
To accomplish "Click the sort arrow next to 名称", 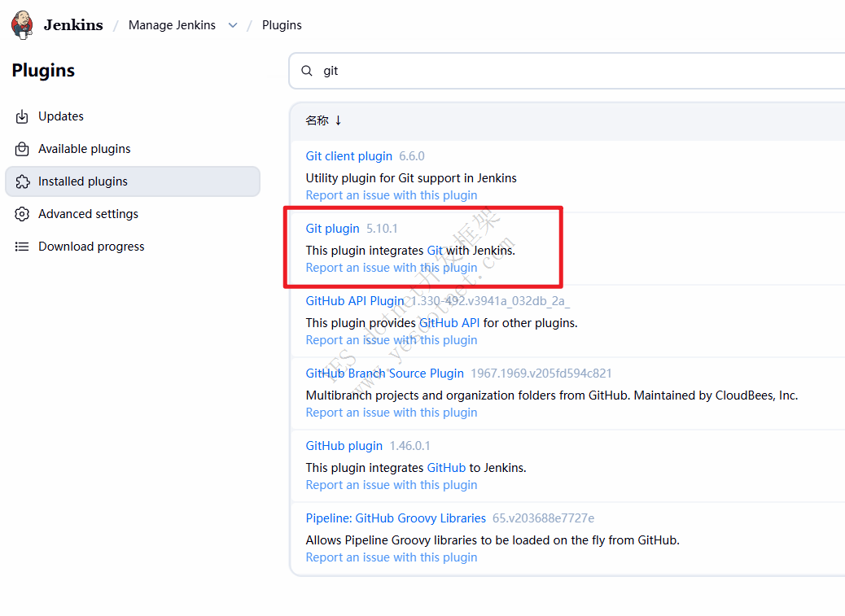I will (338, 120).
